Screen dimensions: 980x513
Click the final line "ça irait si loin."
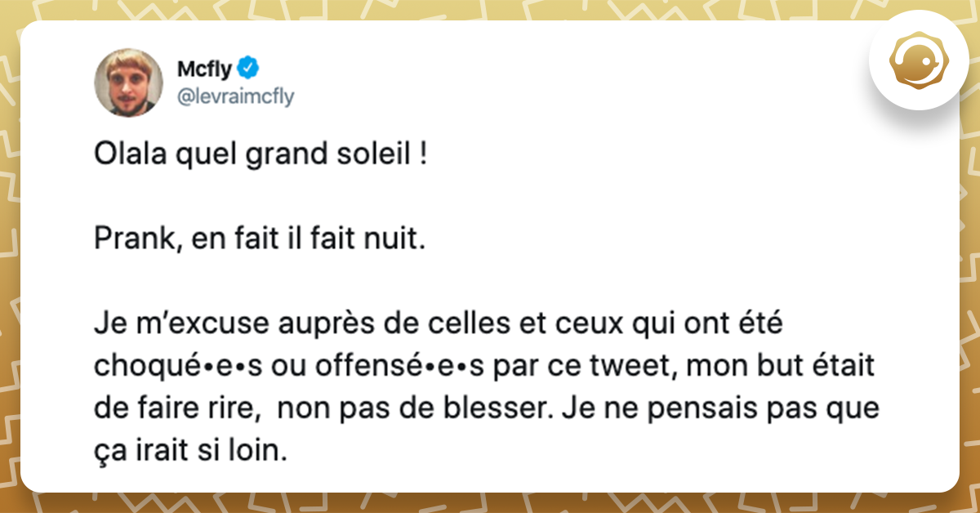(x=191, y=450)
